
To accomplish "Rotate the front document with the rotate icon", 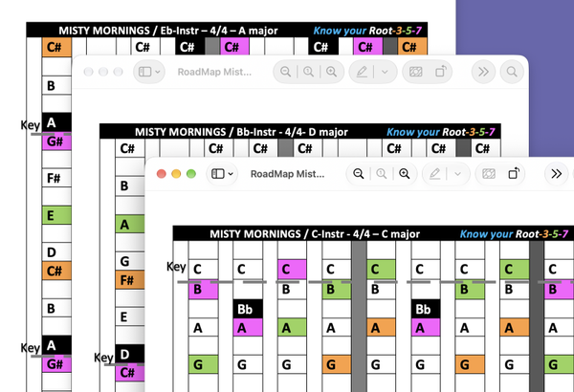I will click(x=514, y=173).
